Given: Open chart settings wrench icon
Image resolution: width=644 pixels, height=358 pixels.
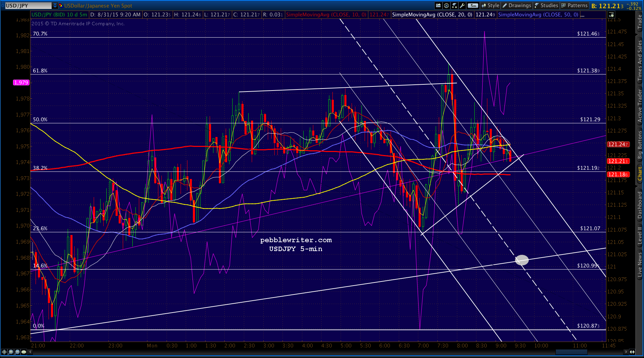Looking at the screenshot, I should point(462,5).
